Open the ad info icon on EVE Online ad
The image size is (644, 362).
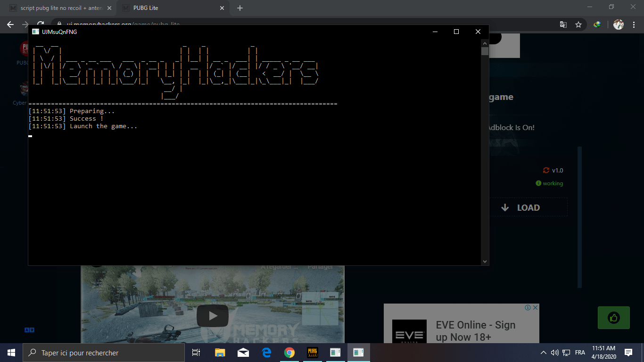pos(528,307)
